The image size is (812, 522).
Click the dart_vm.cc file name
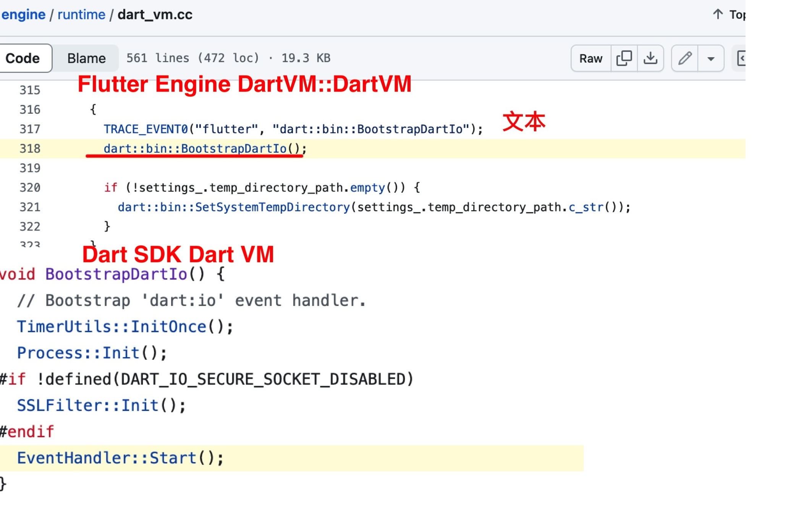[x=155, y=14]
